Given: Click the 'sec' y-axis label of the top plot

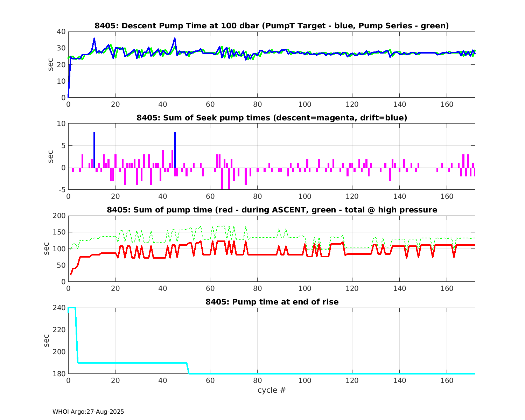Looking at the screenshot, I should point(51,65).
